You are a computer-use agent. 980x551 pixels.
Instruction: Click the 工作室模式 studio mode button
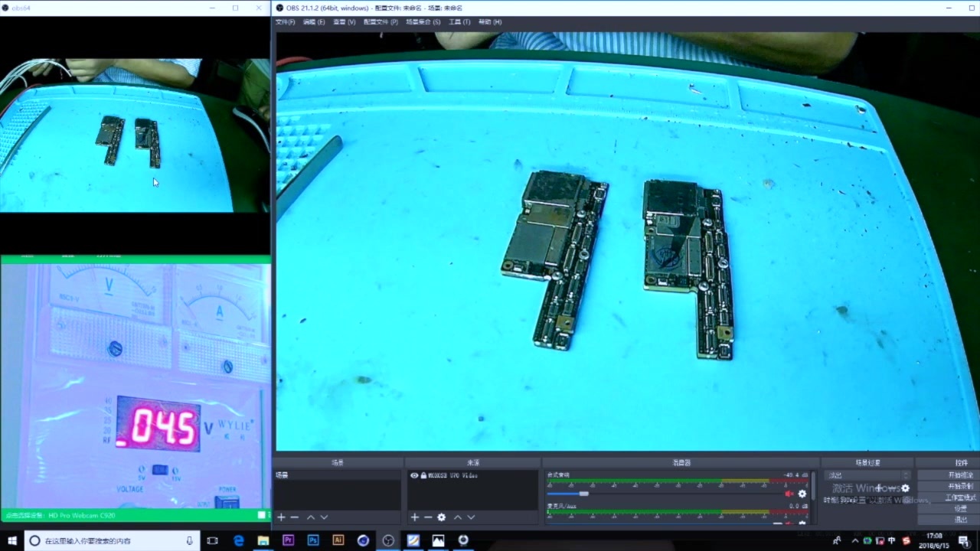tap(959, 497)
